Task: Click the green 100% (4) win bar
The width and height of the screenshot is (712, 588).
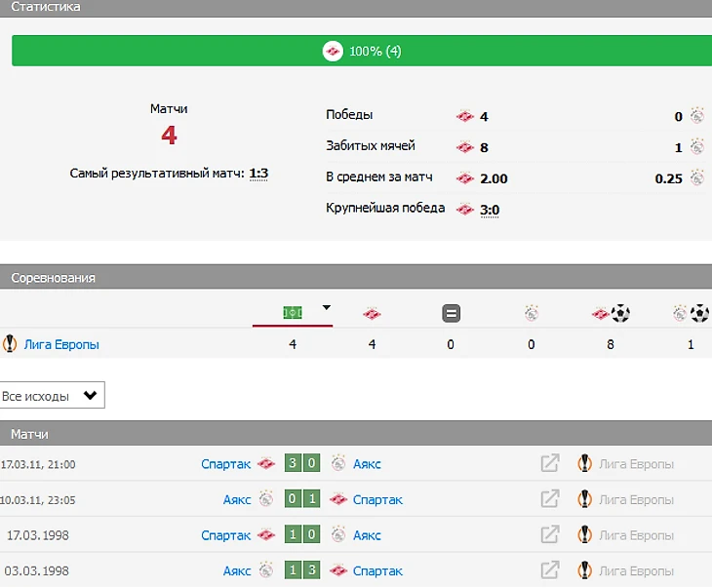Action: 362,51
